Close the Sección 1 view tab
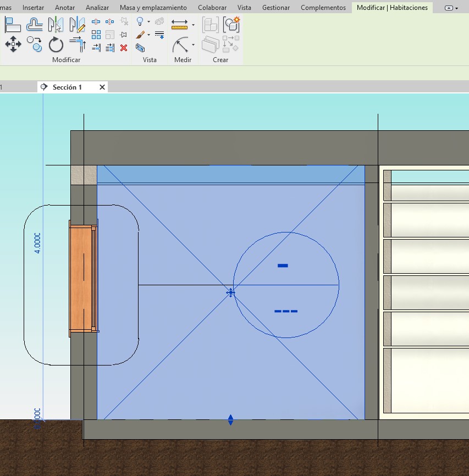The width and height of the screenshot is (469, 476). pos(102,87)
